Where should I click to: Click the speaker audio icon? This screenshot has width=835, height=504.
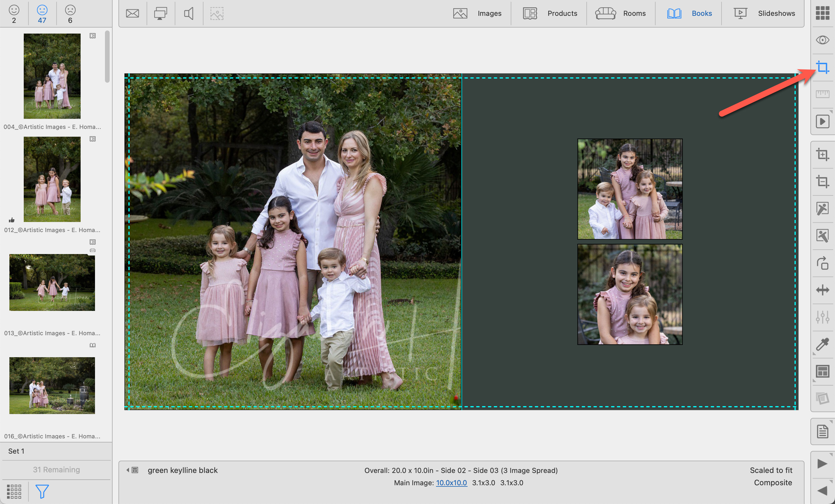point(189,13)
